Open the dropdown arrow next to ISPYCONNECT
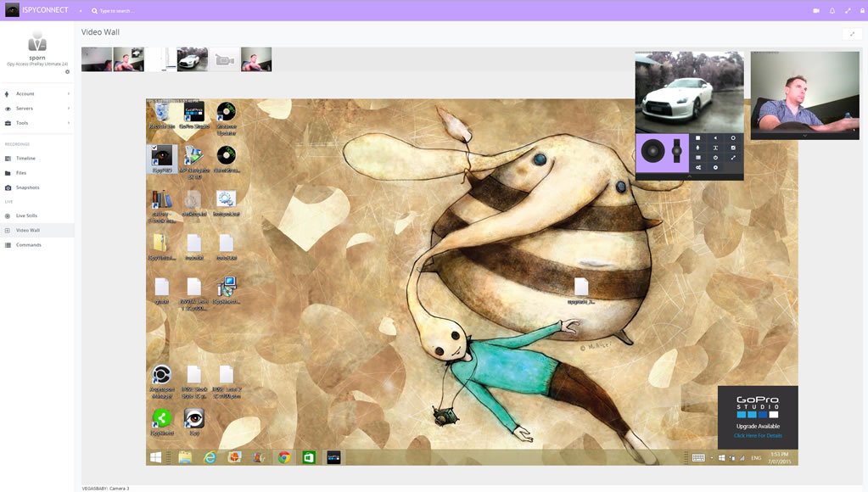 pos(81,10)
